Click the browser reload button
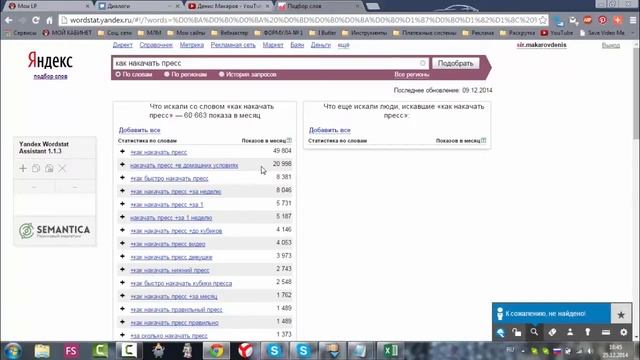The image size is (640, 360). tap(36, 20)
